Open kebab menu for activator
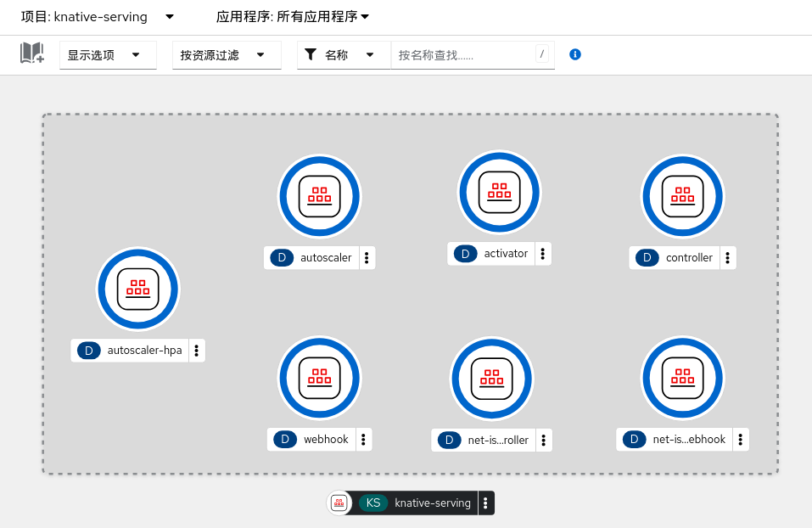 543,253
